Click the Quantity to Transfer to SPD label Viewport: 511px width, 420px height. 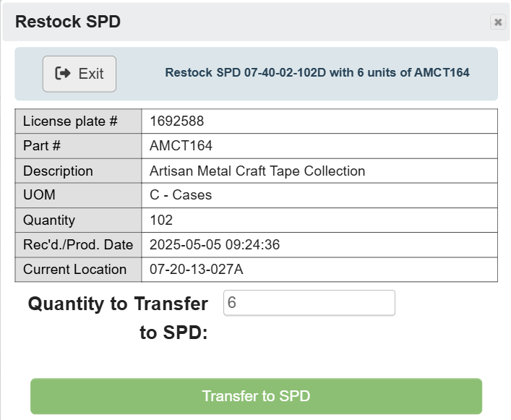(118, 317)
